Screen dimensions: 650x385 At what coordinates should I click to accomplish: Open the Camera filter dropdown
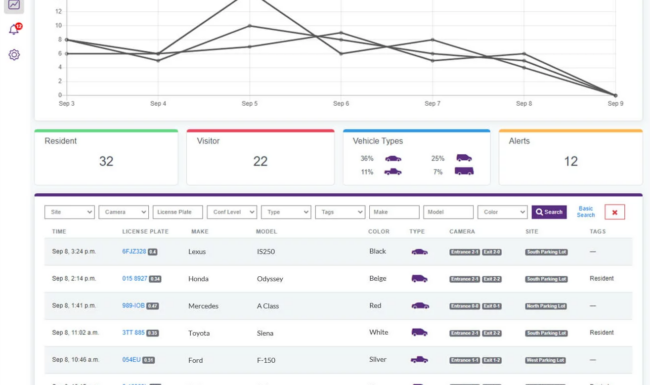tap(124, 212)
